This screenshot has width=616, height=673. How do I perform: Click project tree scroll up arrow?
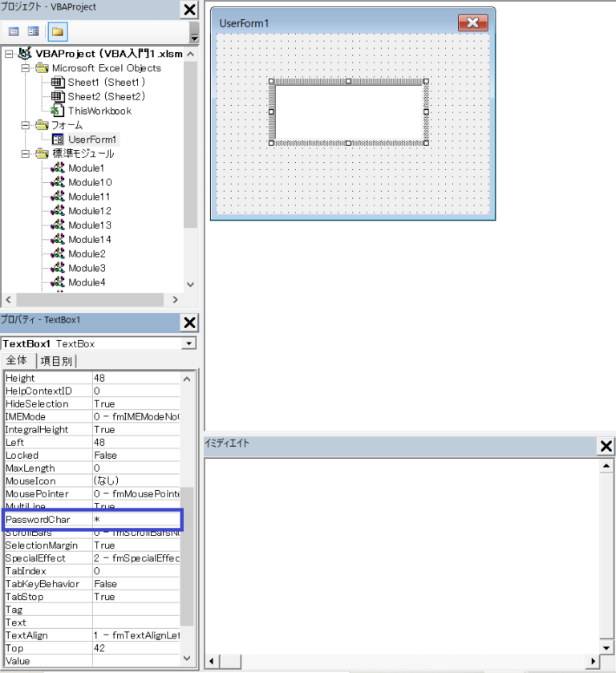point(191,54)
